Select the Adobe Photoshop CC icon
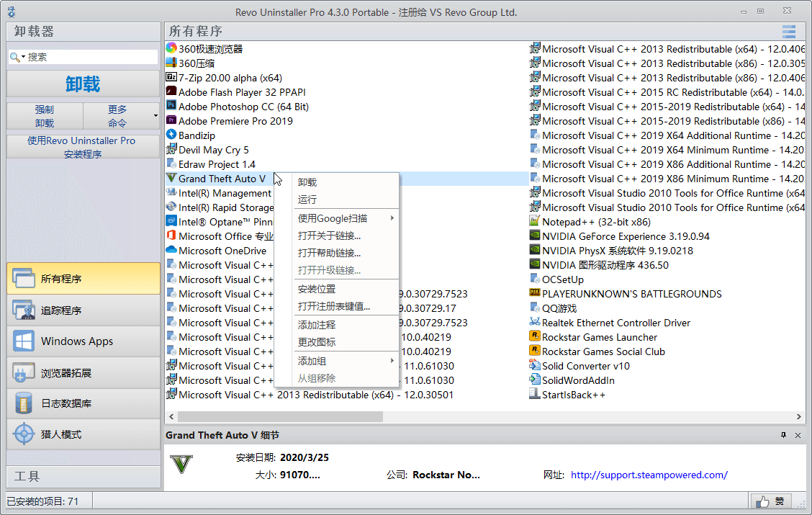Screen dimensions: 812x515 tap(171, 107)
